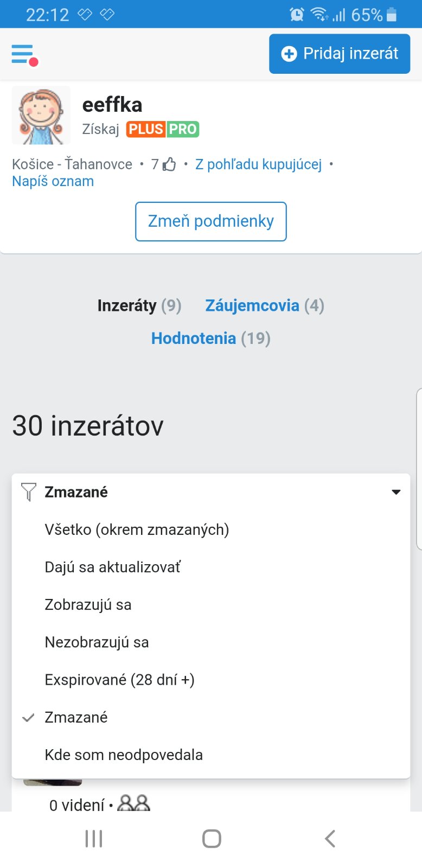
Task: Tap the thumbs-up rating icon
Action: [170, 164]
